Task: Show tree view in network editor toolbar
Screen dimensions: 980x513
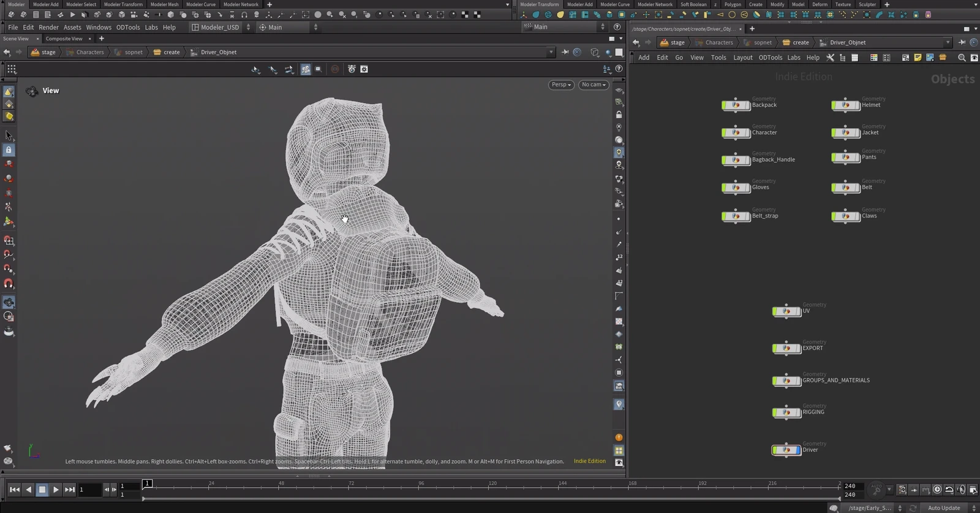Action: point(842,58)
